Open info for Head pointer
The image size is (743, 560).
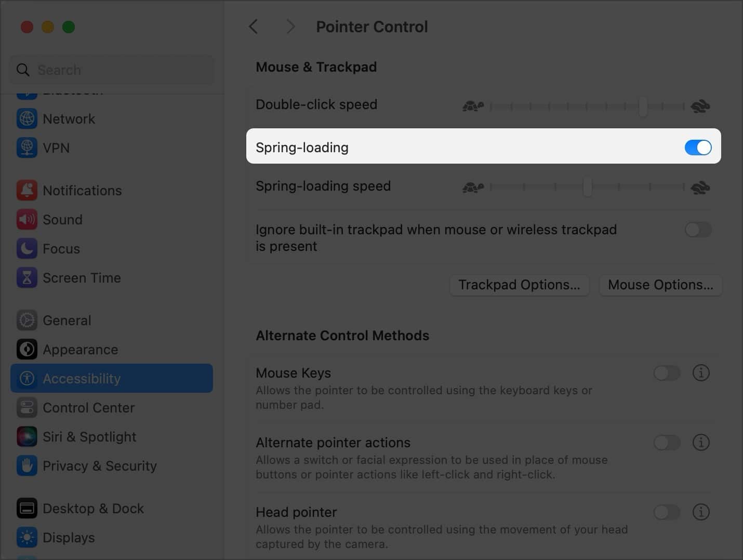coord(701,512)
